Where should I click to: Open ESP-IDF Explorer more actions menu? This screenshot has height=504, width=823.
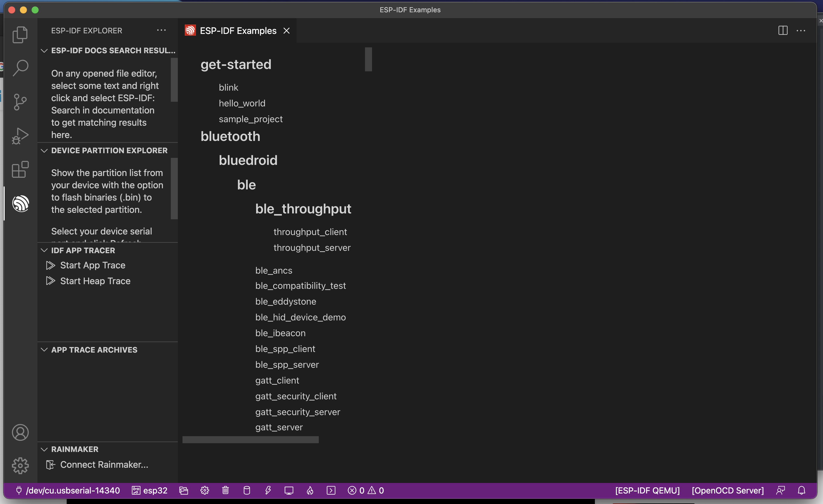point(161,30)
